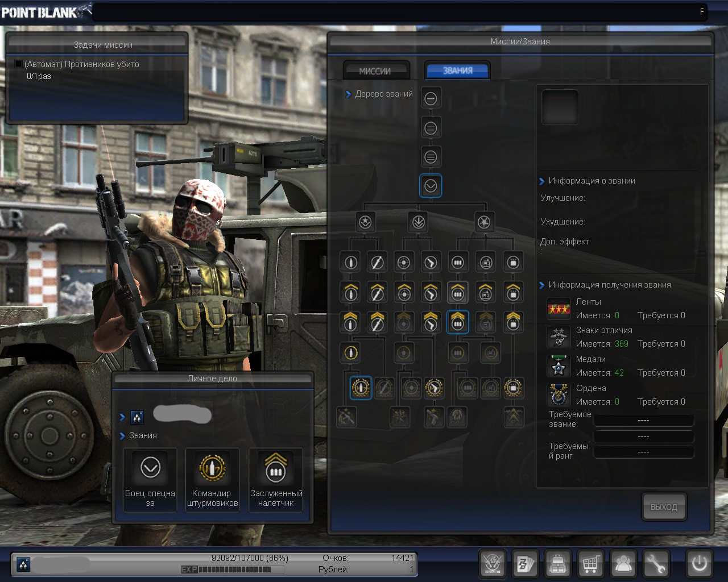The height and width of the screenshot is (582, 728).
Task: Select the left branch star-chevron node
Action: (365, 222)
